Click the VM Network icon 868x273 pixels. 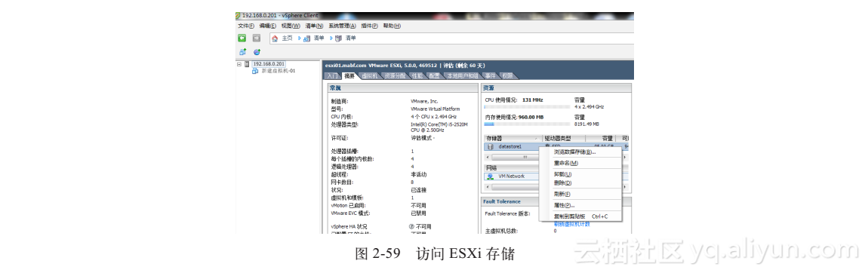[490, 176]
